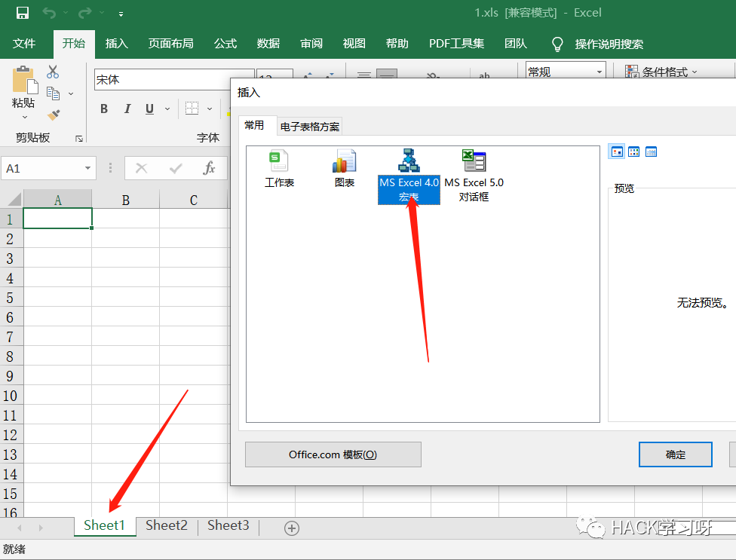
Task: Toggle Bold formatting
Action: 104,109
